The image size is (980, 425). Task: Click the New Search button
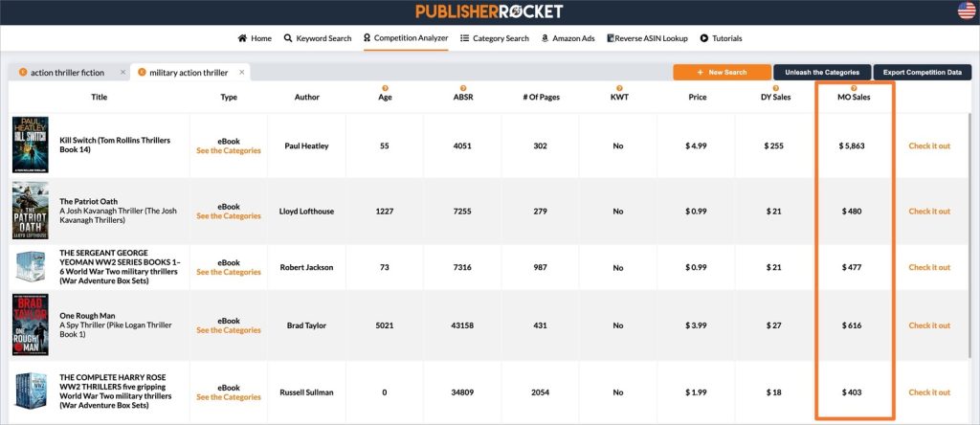tap(722, 73)
